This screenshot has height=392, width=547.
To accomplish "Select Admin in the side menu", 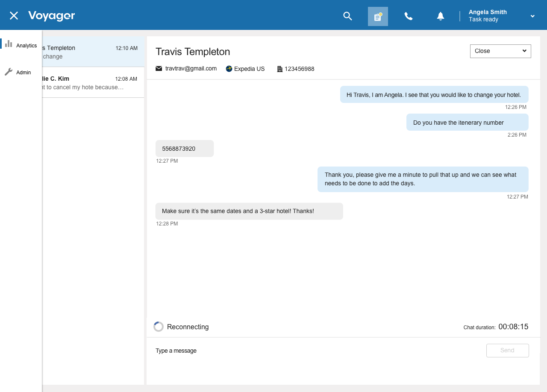I will click(24, 73).
